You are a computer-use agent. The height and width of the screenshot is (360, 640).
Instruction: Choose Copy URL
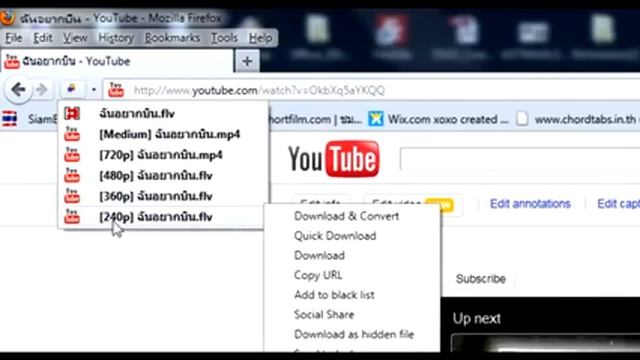[x=318, y=275]
